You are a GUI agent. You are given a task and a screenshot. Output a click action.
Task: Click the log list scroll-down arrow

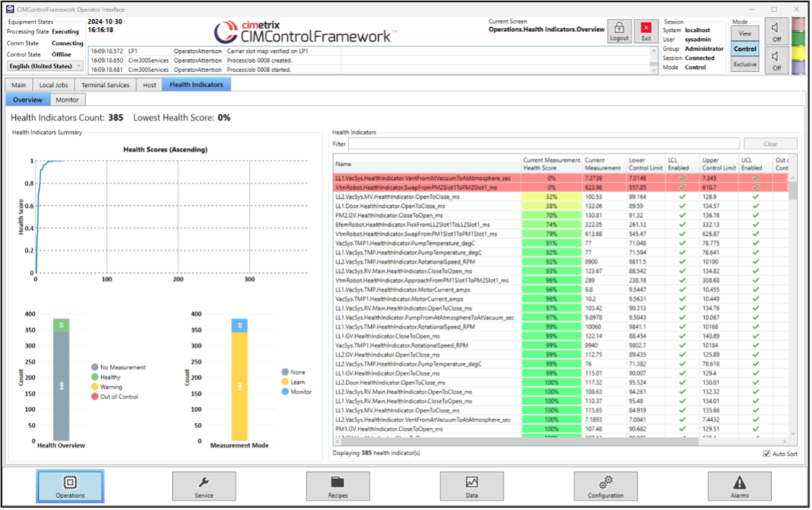[655, 70]
